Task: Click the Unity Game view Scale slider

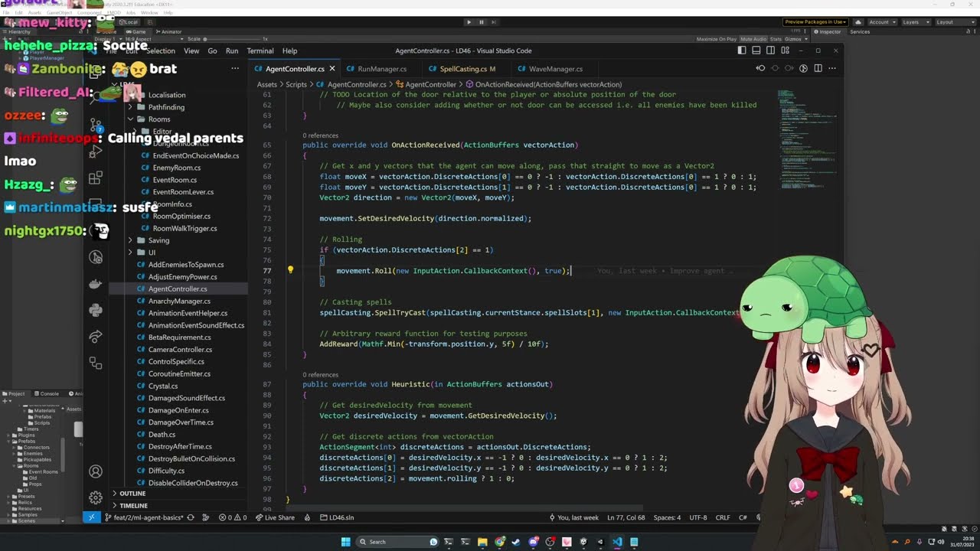Action: click(232, 39)
